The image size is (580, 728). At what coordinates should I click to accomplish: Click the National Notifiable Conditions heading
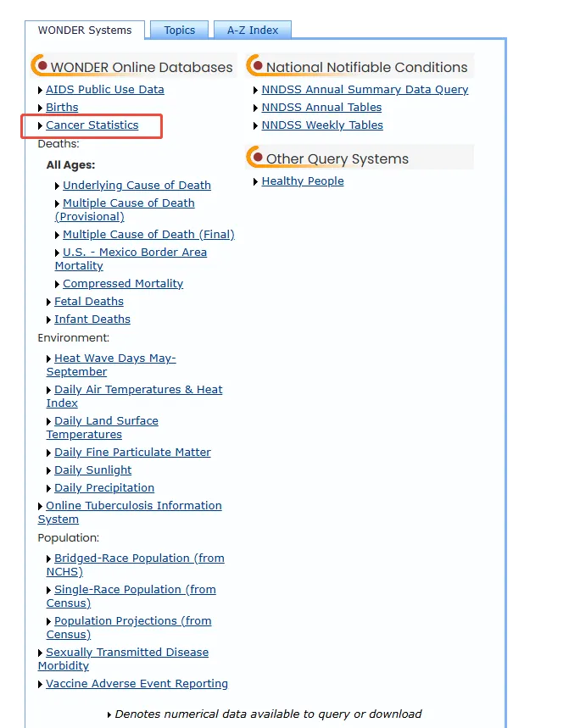(367, 67)
